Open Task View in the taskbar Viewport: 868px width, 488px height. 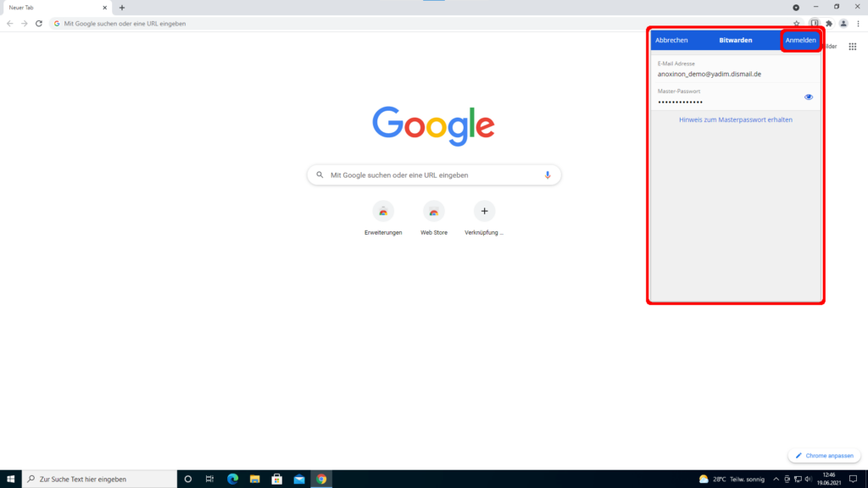[x=210, y=480]
